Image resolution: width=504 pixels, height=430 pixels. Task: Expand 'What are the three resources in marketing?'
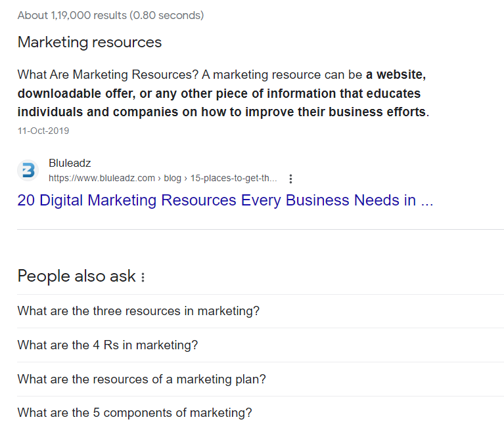[260, 311]
